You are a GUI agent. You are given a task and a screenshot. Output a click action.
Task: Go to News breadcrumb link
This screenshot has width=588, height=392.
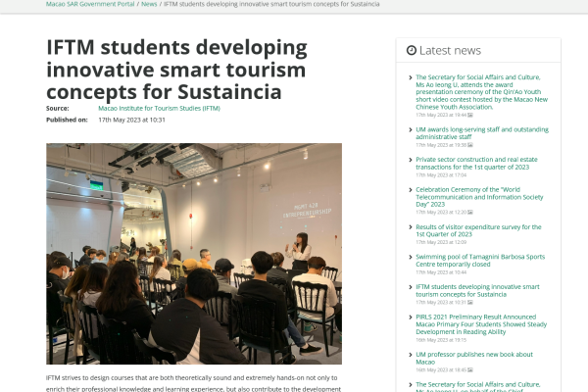(x=149, y=4)
